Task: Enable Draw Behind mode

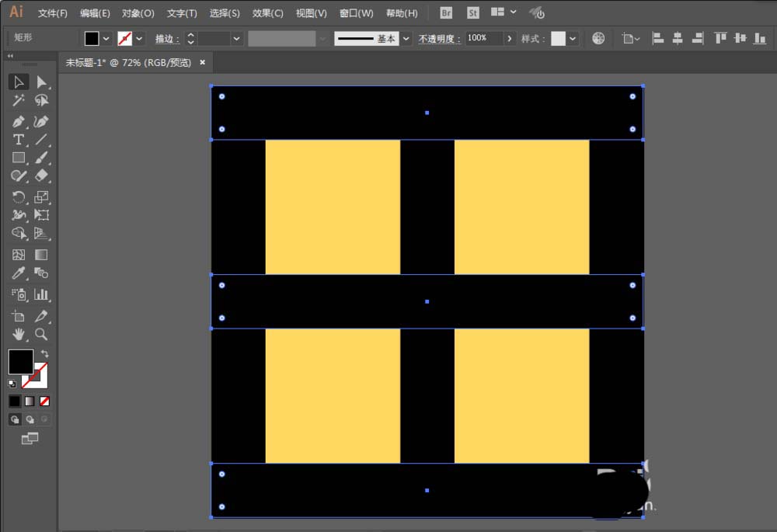Action: [30, 419]
